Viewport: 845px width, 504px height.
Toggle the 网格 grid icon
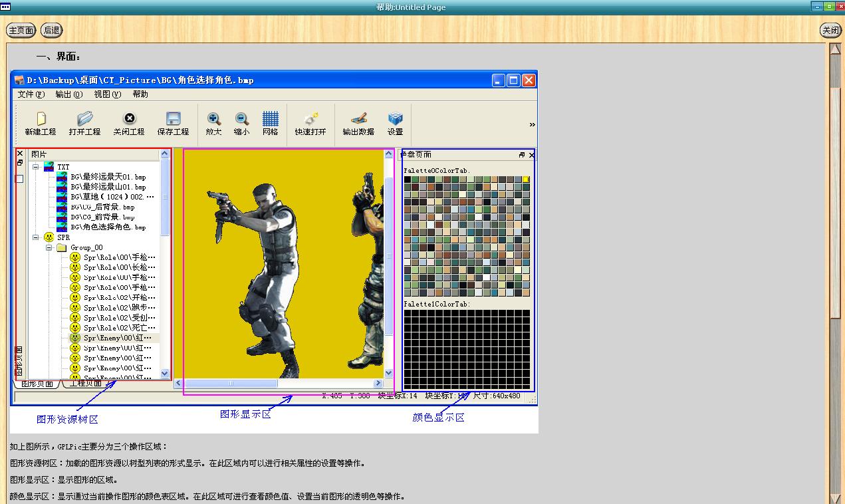pos(271,119)
